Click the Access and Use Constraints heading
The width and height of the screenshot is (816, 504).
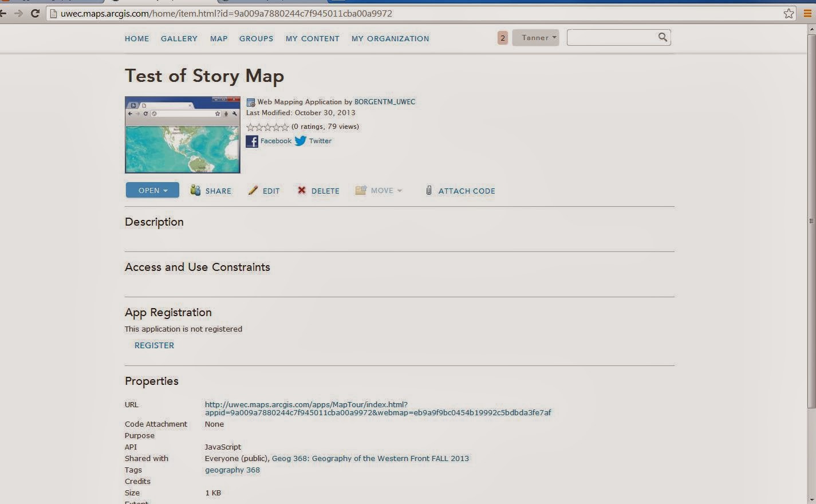198,267
